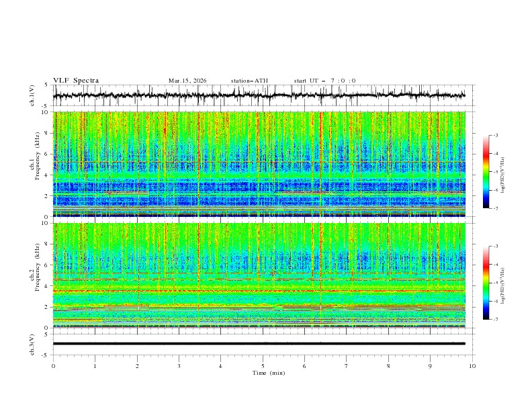The height and width of the screenshot is (411, 532).
Task: Click the 'ch.2 Frequency (kHz)' axis label
Action: tap(35, 267)
